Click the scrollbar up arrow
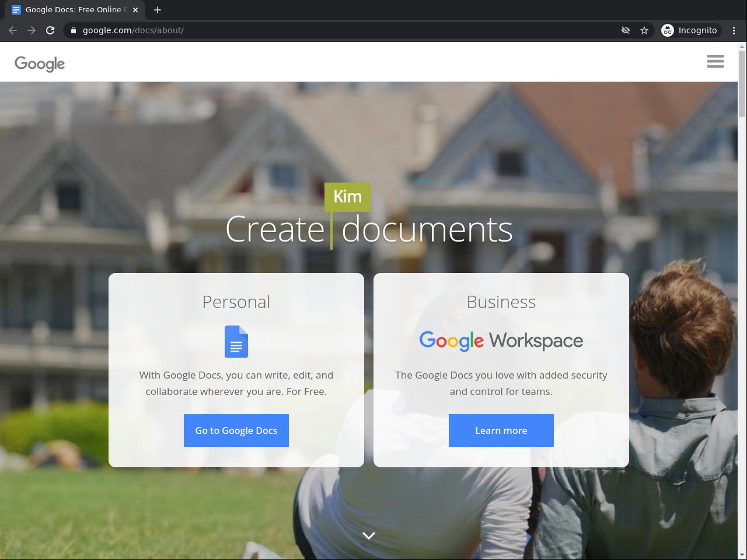Screen dimensions: 747x560 742,46
